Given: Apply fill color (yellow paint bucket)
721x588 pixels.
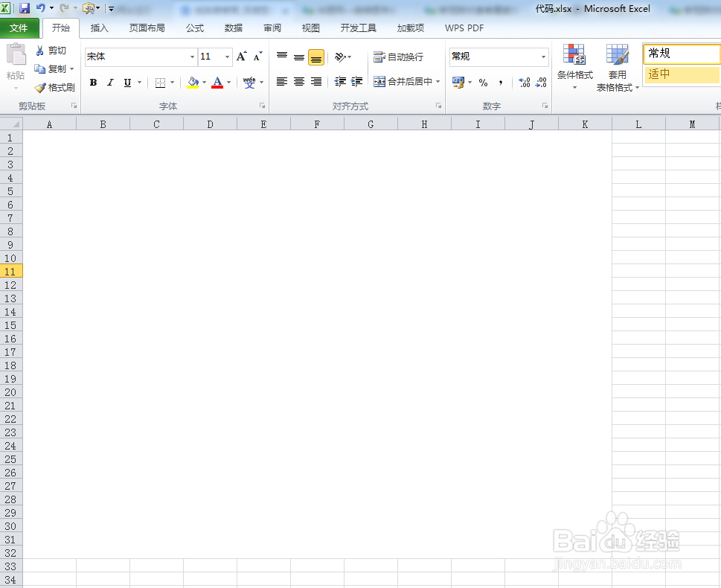Looking at the screenshot, I should 193,83.
